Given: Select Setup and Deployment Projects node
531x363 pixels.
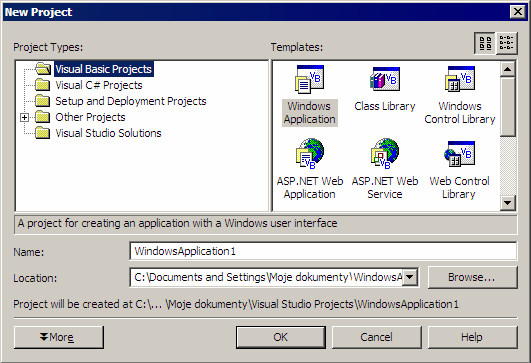Looking at the screenshot, I should [131, 101].
